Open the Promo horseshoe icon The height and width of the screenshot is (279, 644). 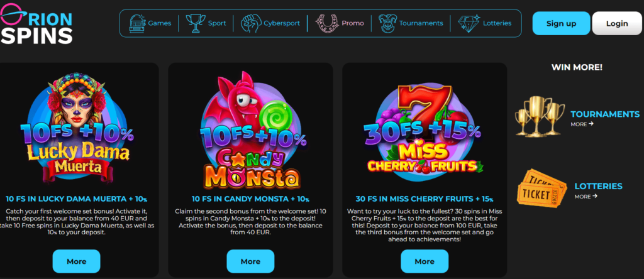(x=326, y=23)
